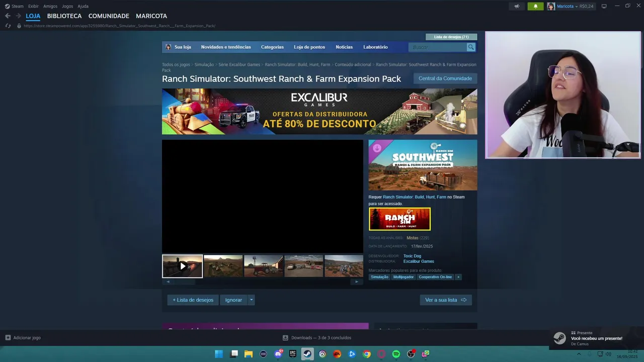
Task: Click the Maricota profile avatar
Action: (551, 6)
